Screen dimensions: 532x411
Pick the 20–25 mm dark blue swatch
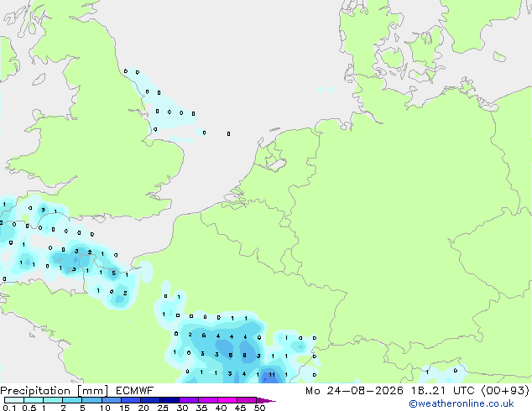tap(150, 400)
